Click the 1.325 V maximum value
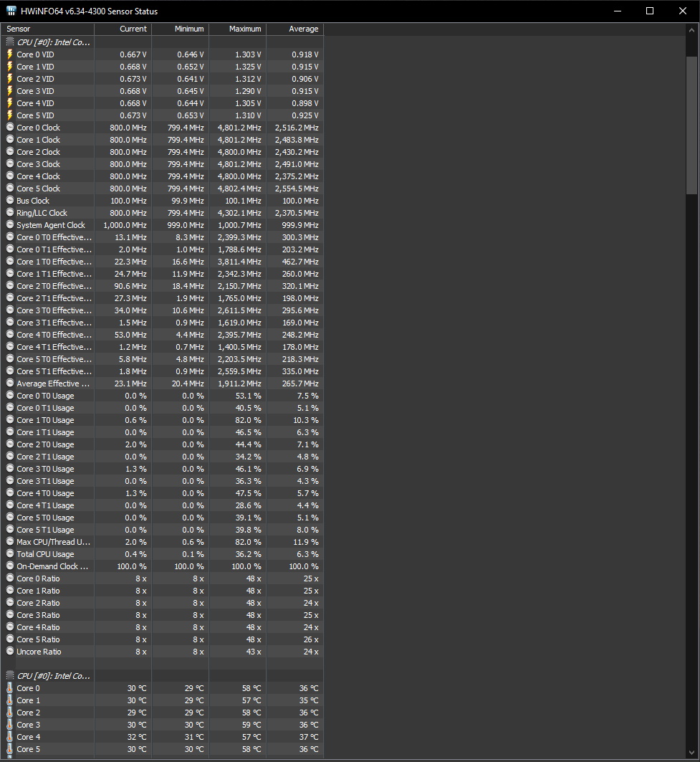700x762 pixels. (x=248, y=67)
